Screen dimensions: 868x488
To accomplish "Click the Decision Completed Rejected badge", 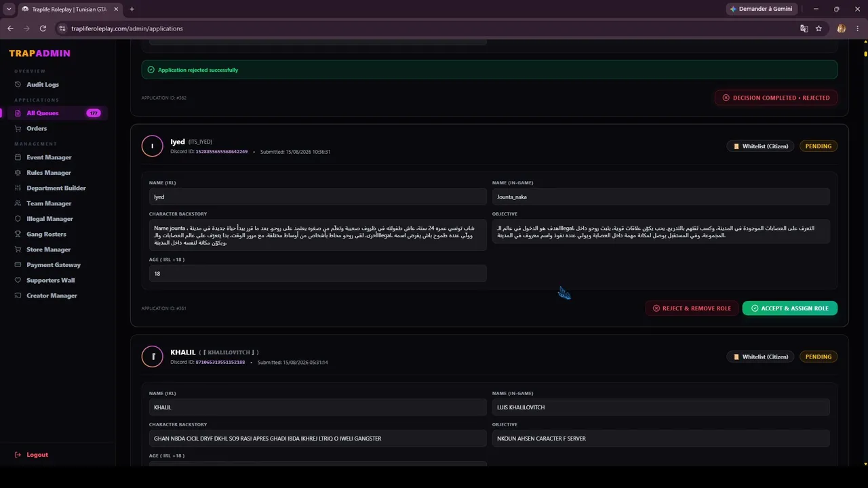I will [776, 98].
